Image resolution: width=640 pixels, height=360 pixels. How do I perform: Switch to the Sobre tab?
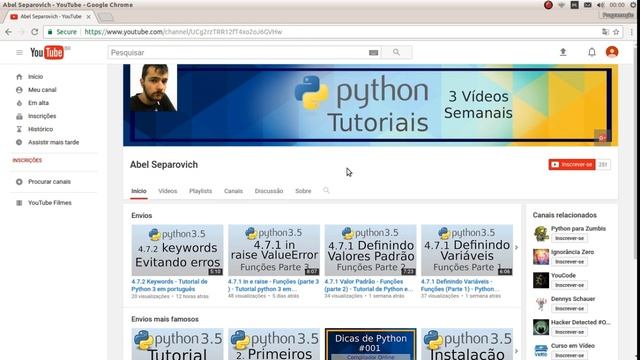(x=303, y=191)
